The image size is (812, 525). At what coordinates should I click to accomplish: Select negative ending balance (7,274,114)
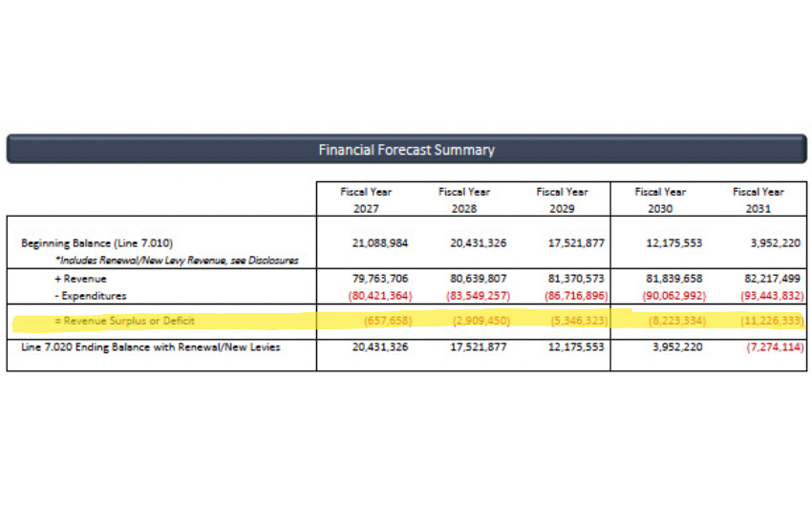(776, 347)
